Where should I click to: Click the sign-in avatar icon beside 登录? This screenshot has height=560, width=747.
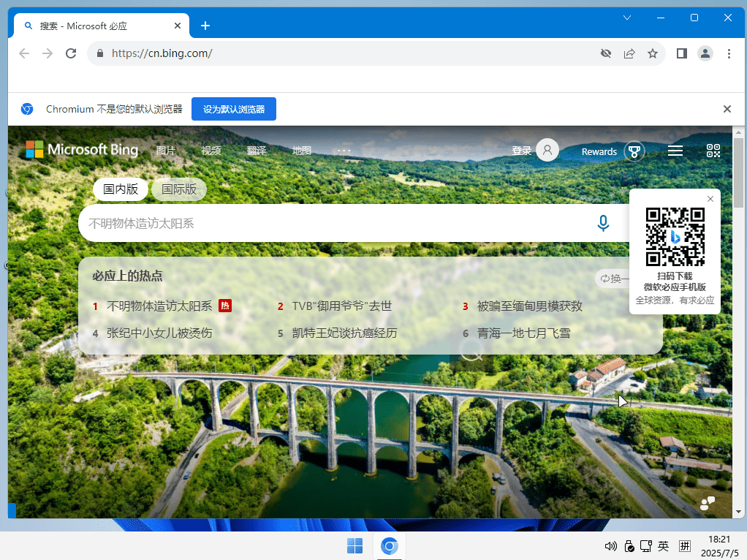[547, 150]
